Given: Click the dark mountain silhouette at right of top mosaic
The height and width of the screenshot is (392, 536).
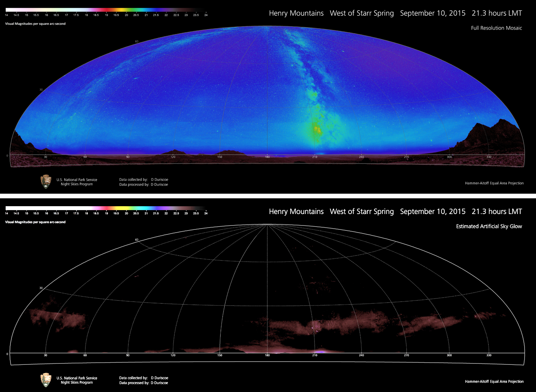Looking at the screenshot, I should coord(493,138).
